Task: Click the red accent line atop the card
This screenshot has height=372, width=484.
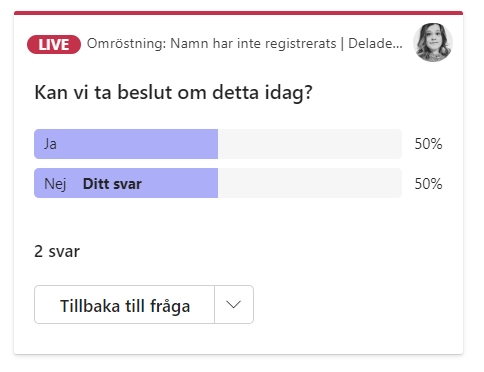Action: 238,13
